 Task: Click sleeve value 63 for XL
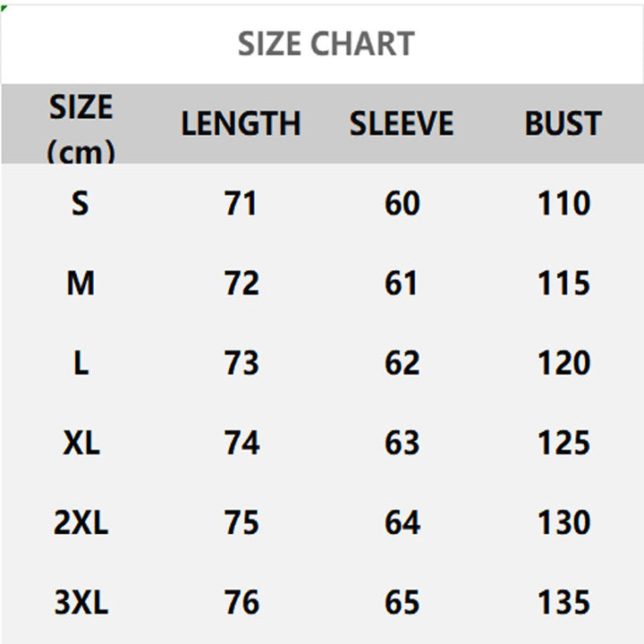(402, 443)
